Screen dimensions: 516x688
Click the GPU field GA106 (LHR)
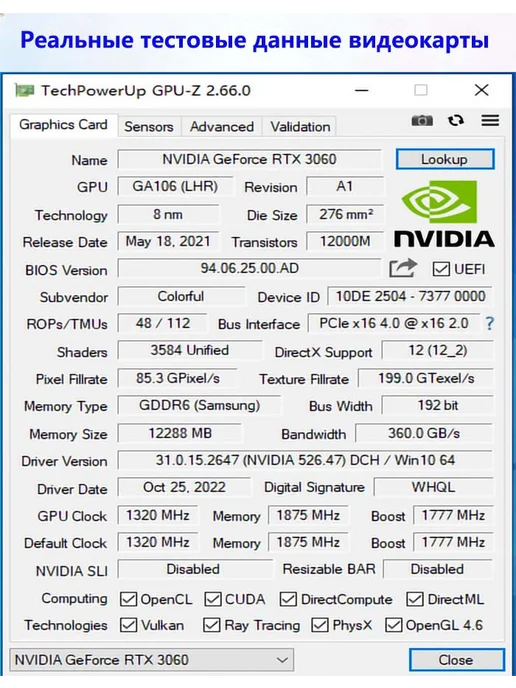point(176,186)
